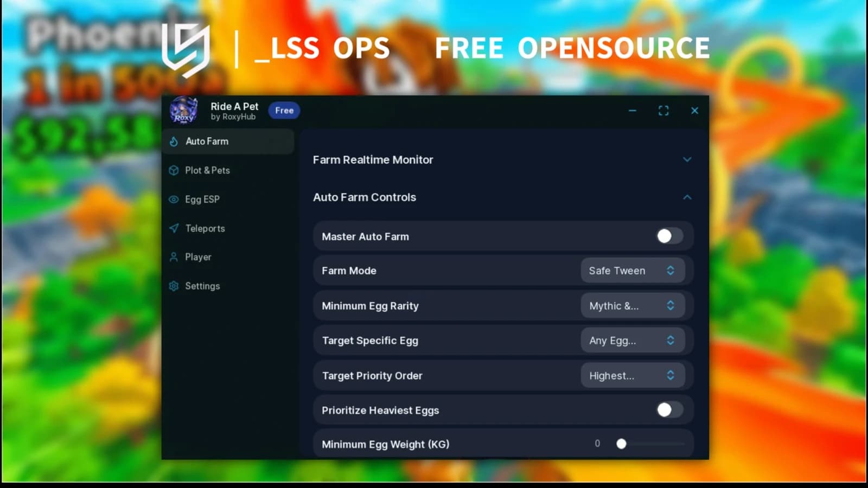Open the Target Priority Order dropdown
The width and height of the screenshot is (868, 488).
click(633, 375)
